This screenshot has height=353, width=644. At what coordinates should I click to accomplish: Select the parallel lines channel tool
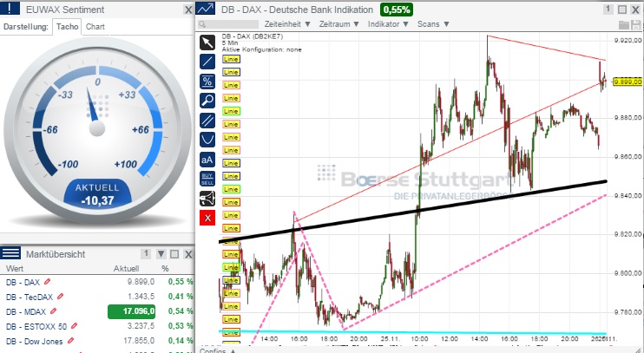click(x=207, y=121)
